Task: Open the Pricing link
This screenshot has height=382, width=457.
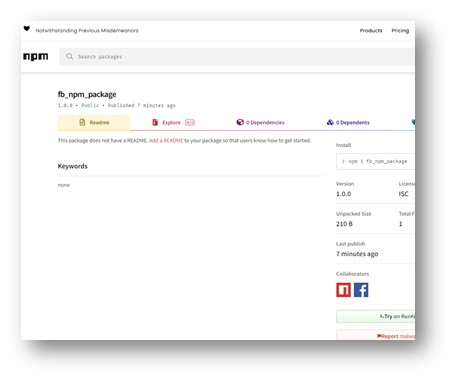Action: coord(400,30)
